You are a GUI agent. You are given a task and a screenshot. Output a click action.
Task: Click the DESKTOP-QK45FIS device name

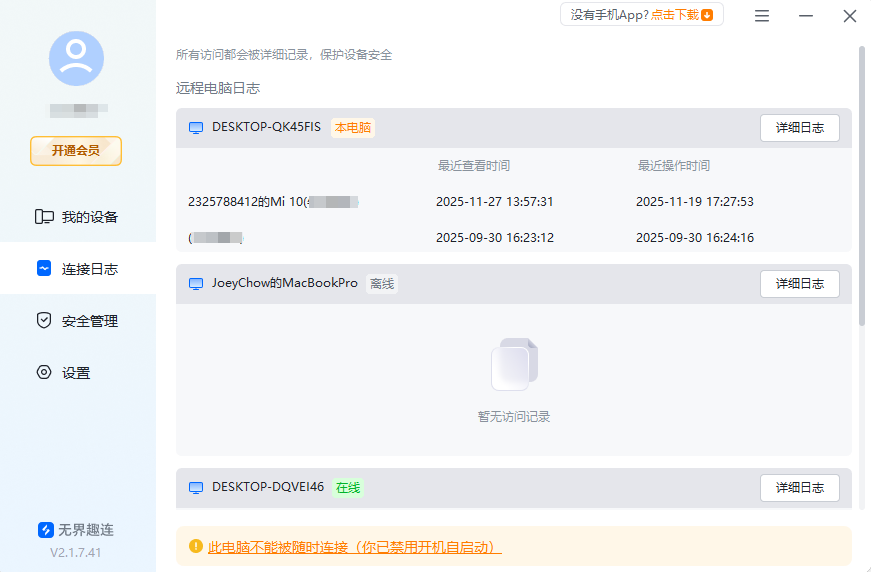[266, 127]
